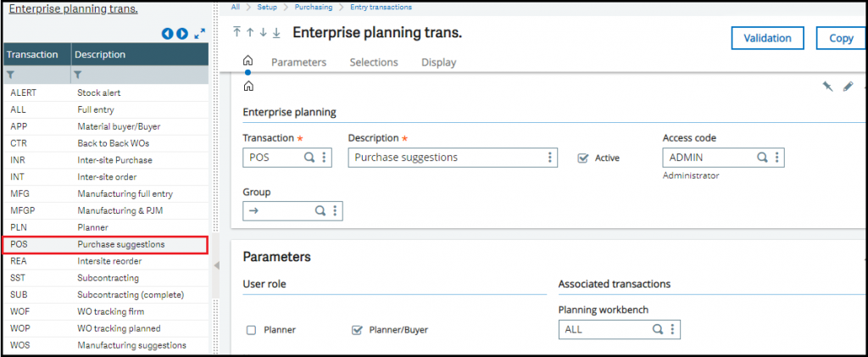Switch to the Display tab

(x=438, y=62)
